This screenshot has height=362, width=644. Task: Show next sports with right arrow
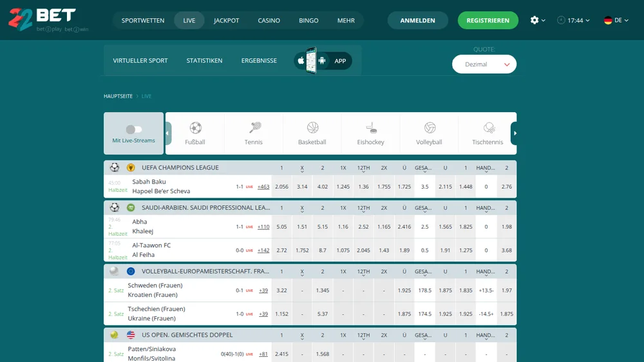pos(514,133)
